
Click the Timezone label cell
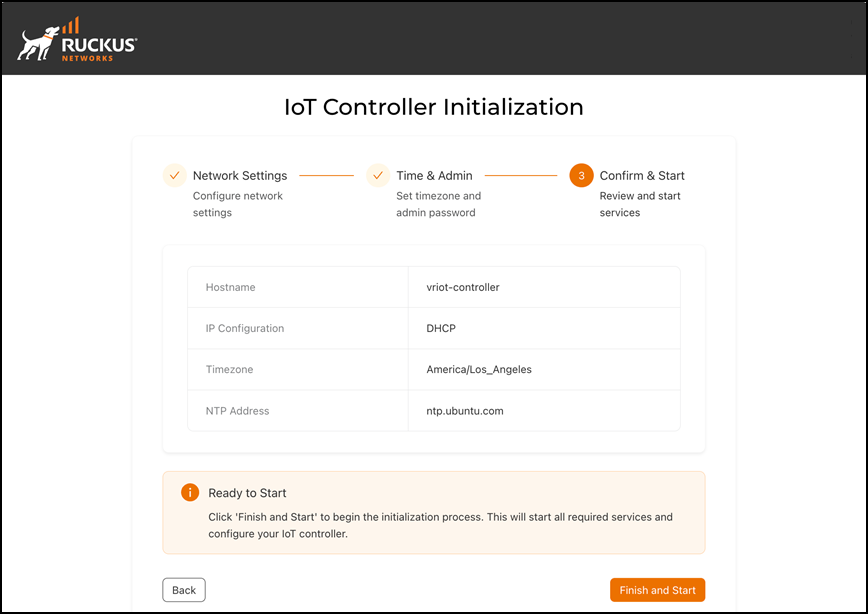click(298, 369)
